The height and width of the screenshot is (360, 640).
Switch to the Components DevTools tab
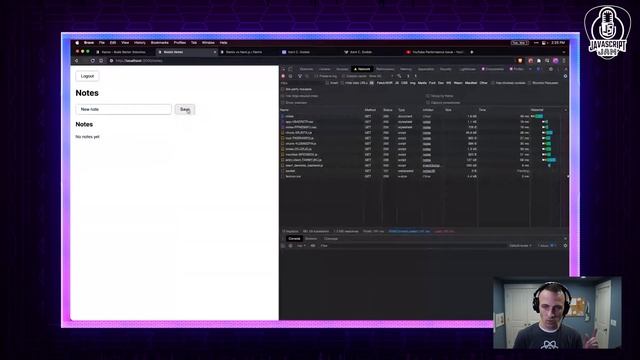pyautogui.click(x=493, y=69)
